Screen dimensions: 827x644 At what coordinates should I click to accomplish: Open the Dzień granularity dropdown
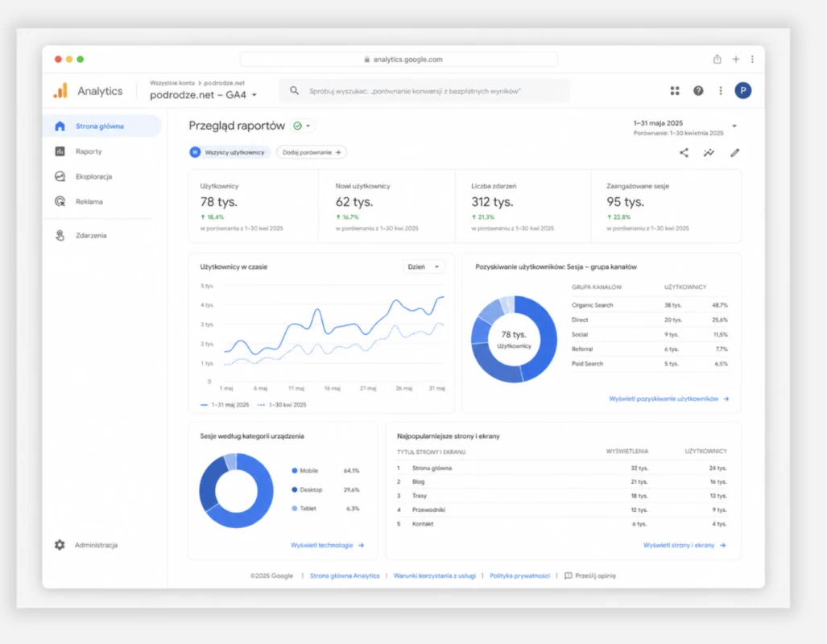[x=424, y=267]
